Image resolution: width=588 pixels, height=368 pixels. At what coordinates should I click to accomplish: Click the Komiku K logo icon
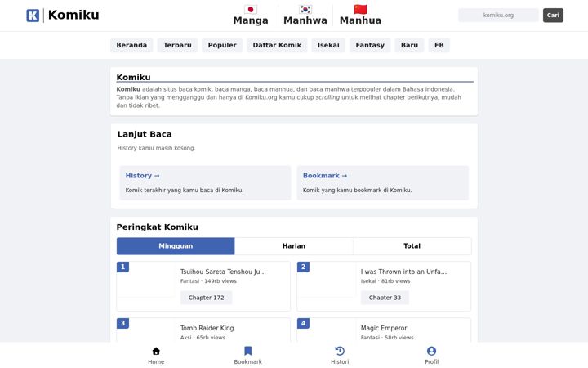33,16
